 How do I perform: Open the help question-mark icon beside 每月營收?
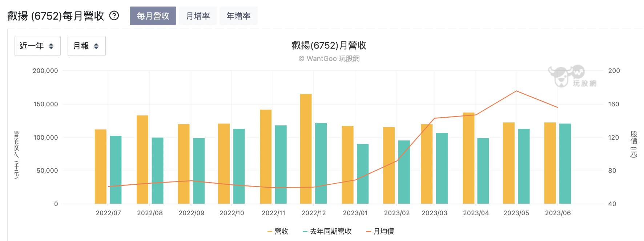[x=114, y=16]
